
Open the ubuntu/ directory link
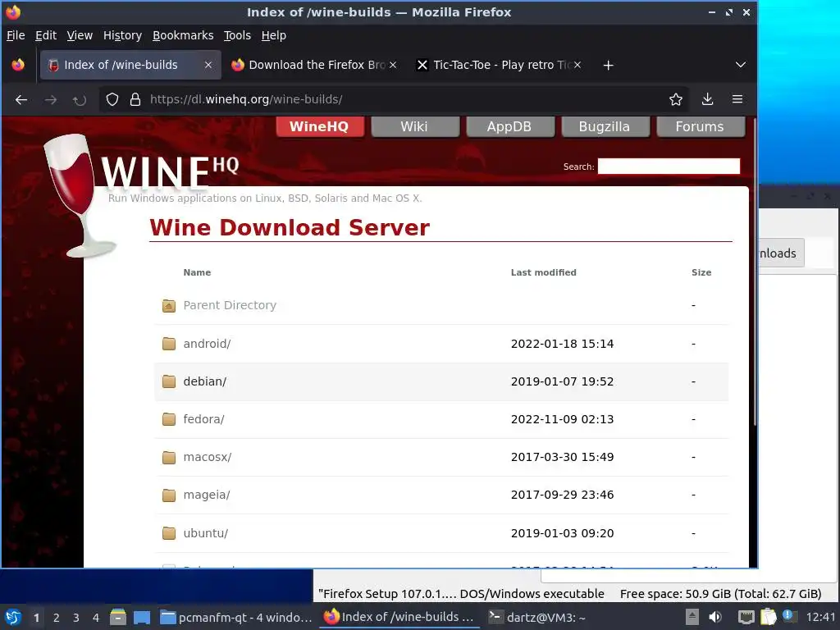[x=206, y=533]
